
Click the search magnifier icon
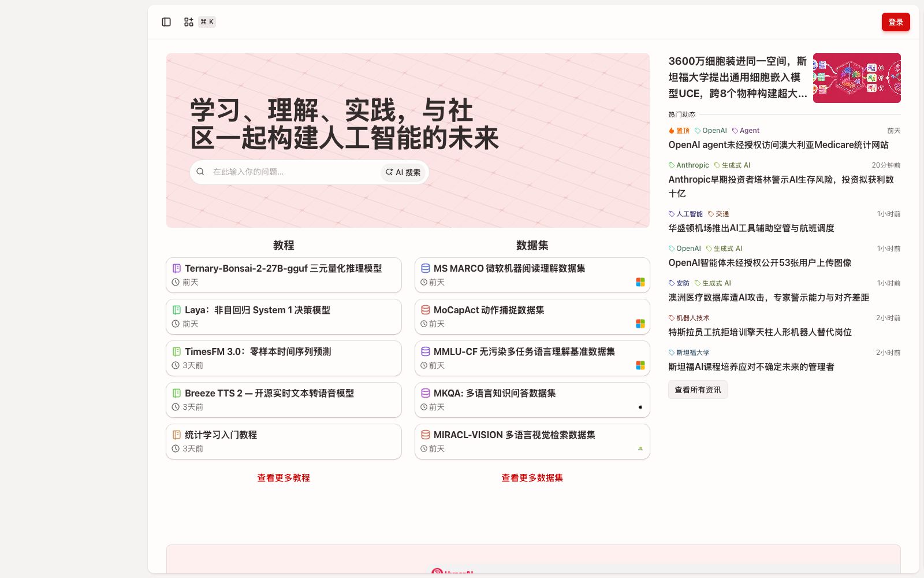pyautogui.click(x=200, y=172)
